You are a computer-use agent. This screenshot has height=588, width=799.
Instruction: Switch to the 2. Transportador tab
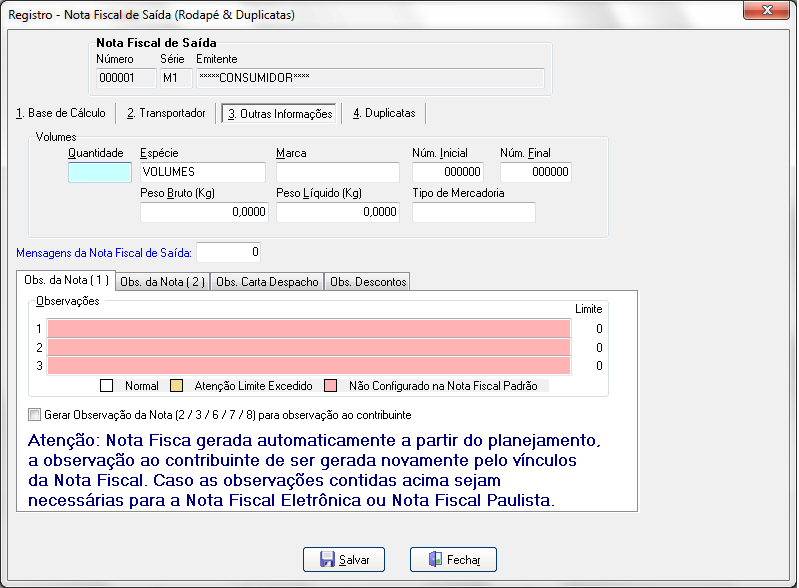pyautogui.click(x=166, y=113)
